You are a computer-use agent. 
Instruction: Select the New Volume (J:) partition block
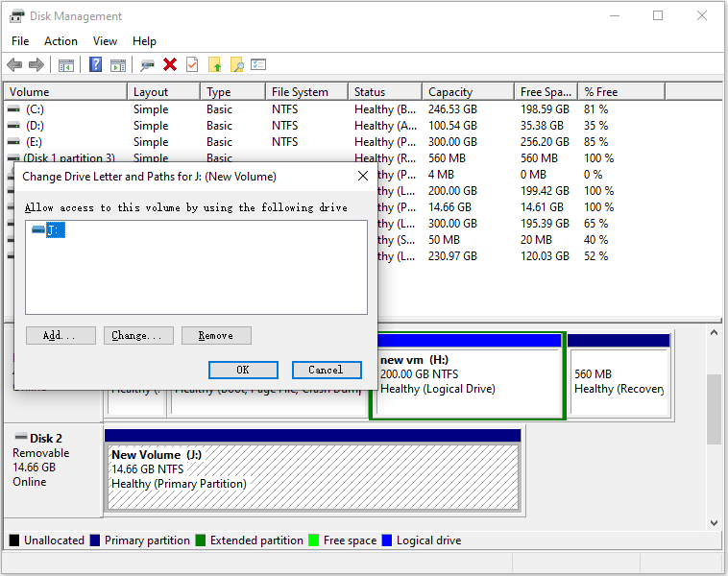point(312,470)
